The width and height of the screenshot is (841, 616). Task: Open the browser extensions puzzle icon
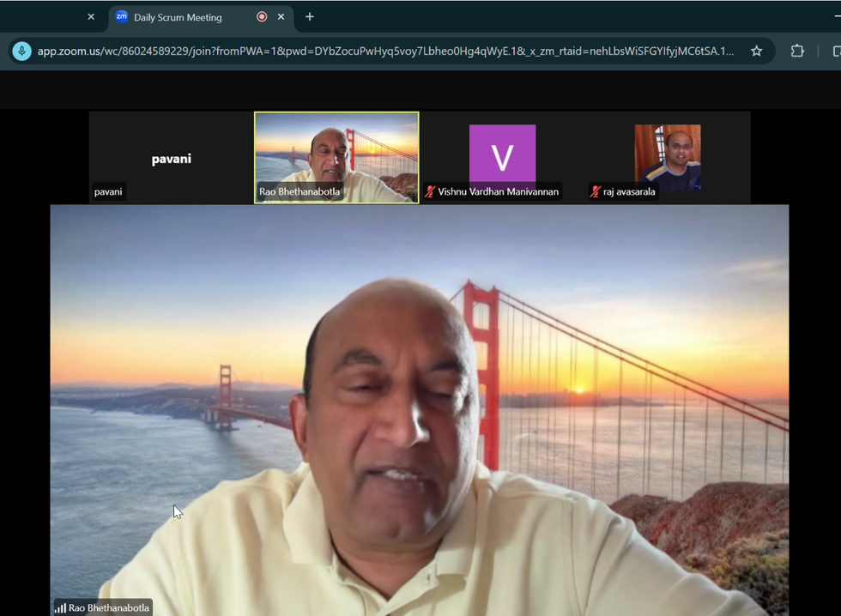[x=797, y=51]
